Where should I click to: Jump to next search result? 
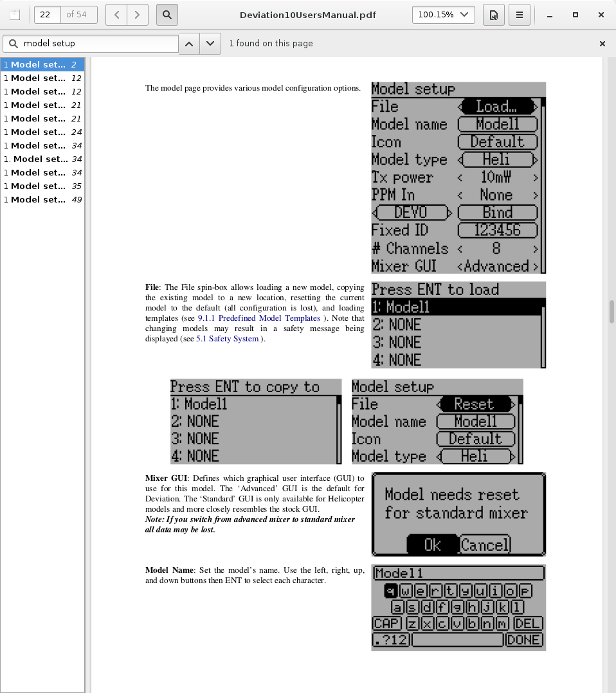point(210,43)
